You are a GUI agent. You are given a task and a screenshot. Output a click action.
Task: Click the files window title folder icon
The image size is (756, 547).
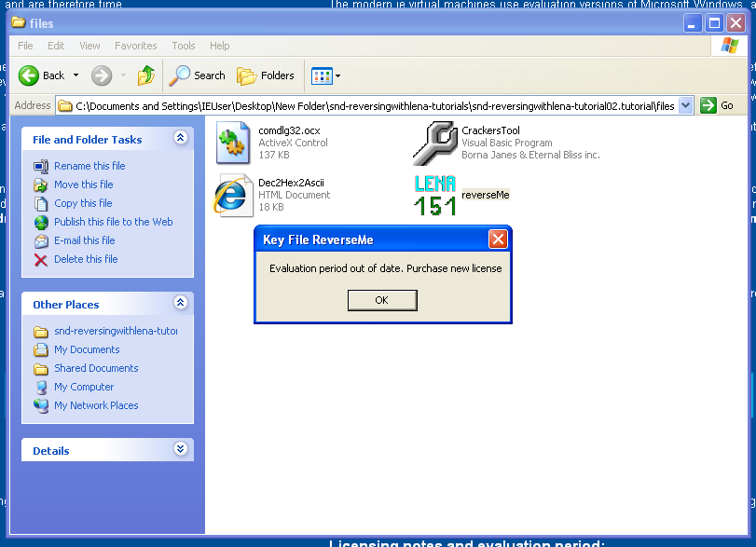tap(19, 22)
